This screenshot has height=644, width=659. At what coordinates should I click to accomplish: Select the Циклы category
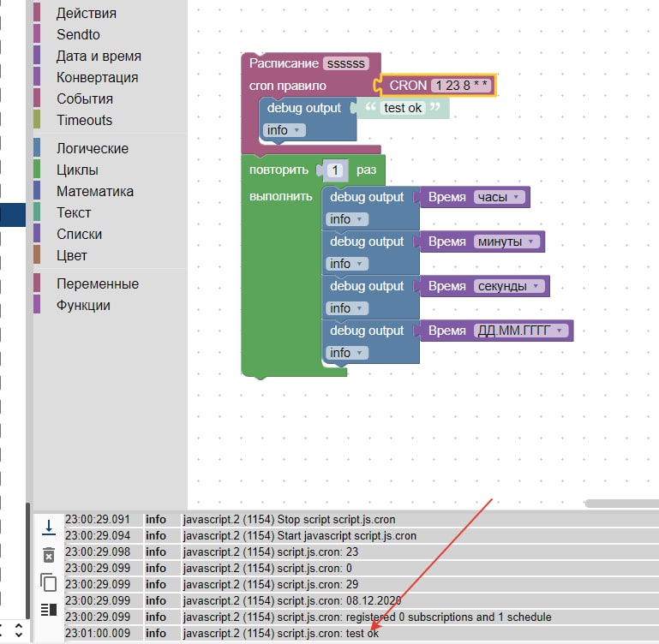click(x=77, y=170)
